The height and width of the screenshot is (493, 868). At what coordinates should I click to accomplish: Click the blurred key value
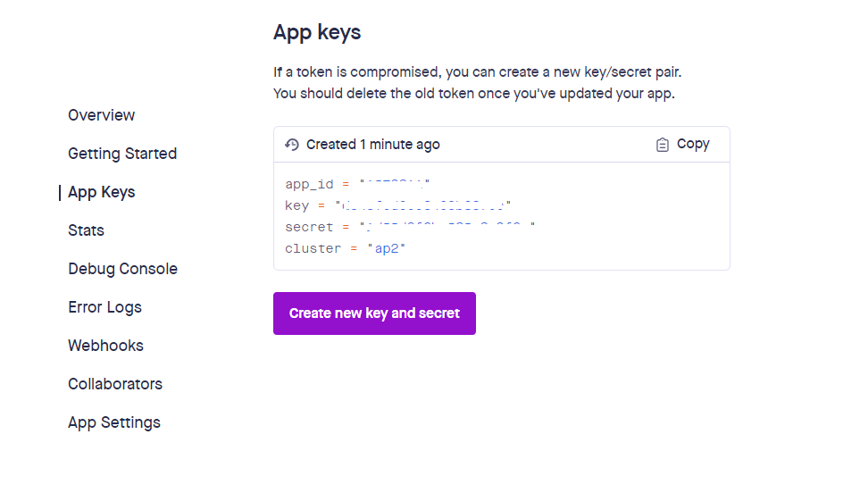(422, 206)
